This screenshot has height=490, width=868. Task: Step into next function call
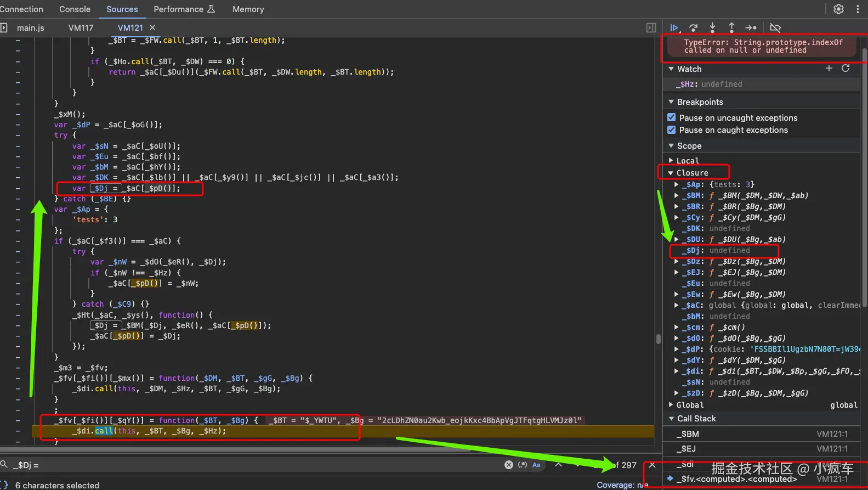[x=712, y=27]
